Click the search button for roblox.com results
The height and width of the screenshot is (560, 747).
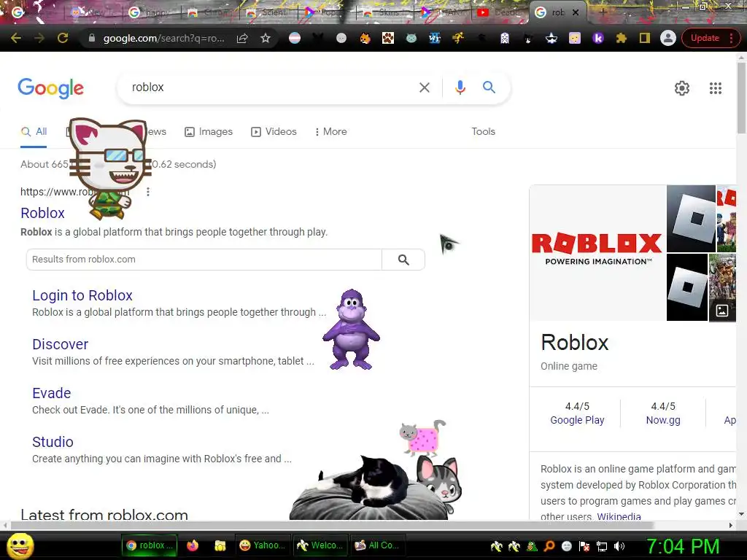[403, 260]
